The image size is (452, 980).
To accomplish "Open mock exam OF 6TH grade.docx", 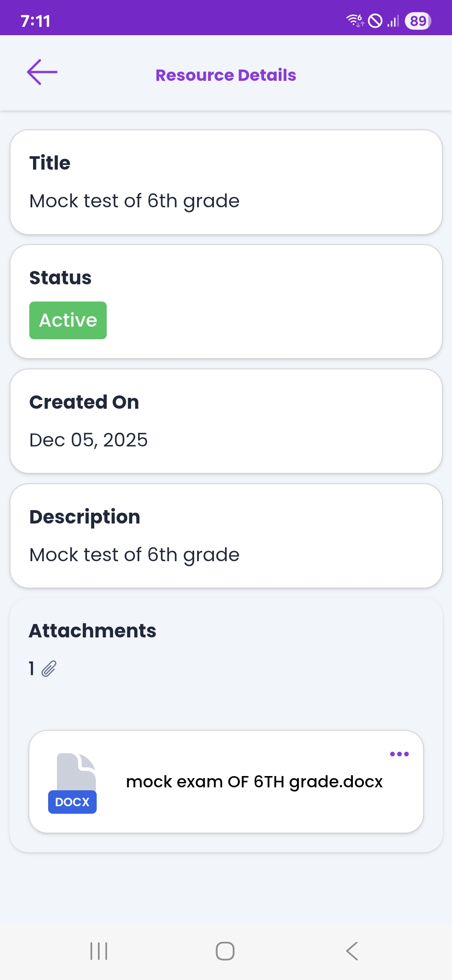I will coord(254,782).
